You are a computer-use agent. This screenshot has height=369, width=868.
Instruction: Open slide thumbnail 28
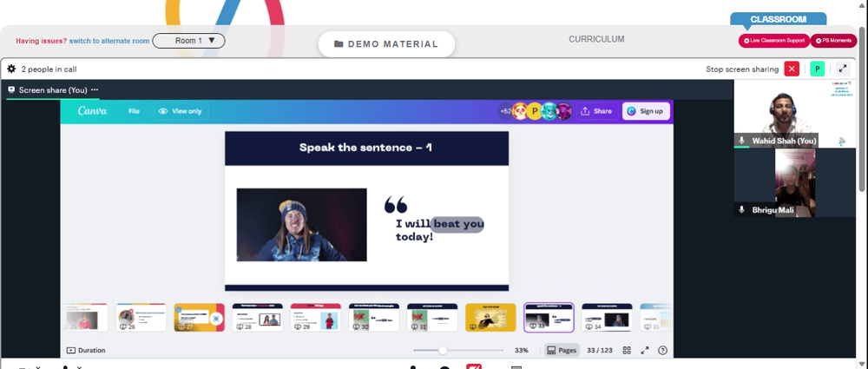258,318
